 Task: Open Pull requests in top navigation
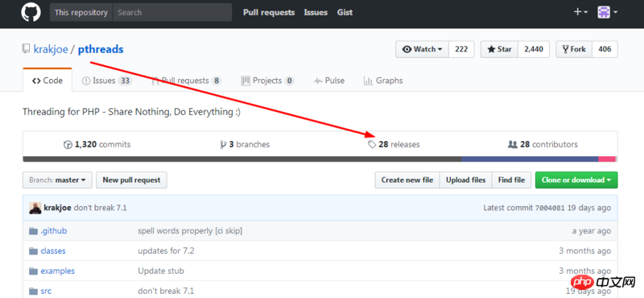click(x=269, y=12)
